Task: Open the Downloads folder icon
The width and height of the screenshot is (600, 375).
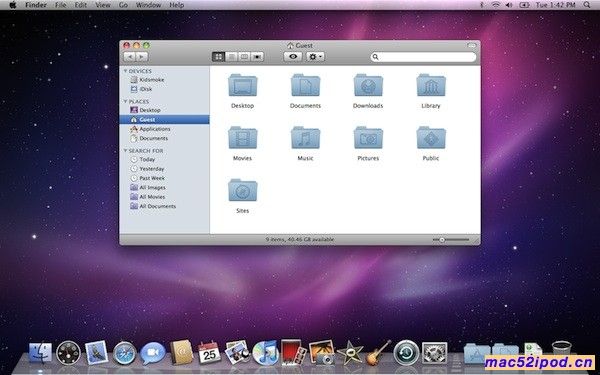Action: (368, 85)
